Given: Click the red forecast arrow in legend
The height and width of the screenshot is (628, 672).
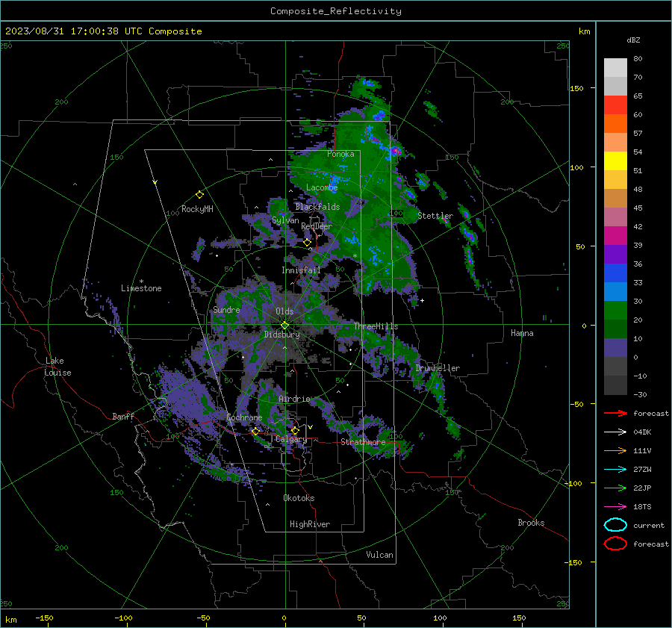Looking at the screenshot, I should [615, 413].
